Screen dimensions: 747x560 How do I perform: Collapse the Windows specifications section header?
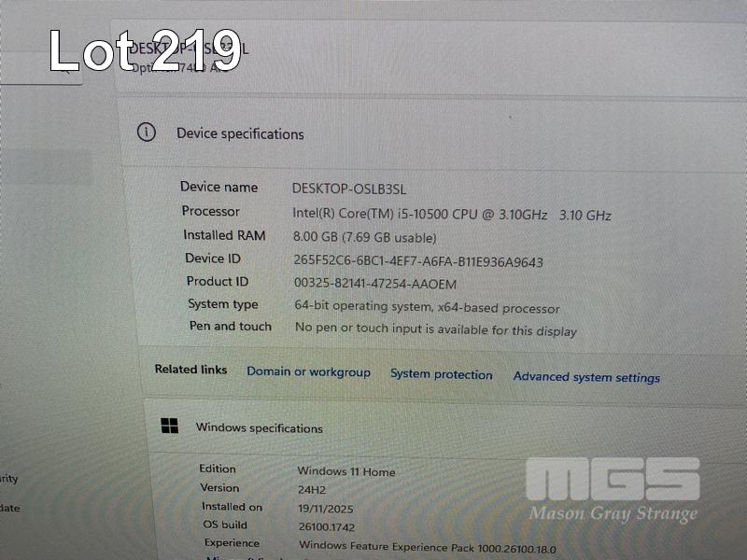click(439, 429)
